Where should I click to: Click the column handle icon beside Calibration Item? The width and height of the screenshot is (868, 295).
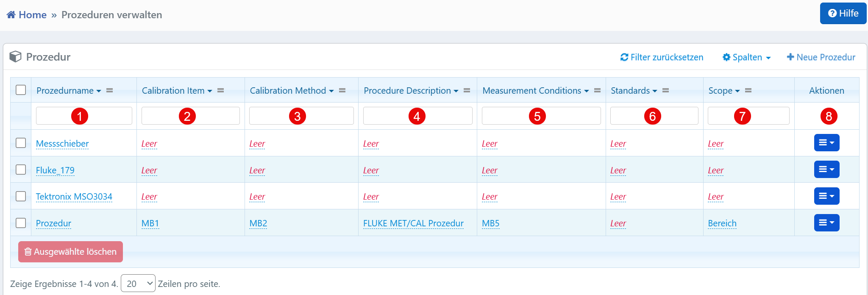pos(220,91)
